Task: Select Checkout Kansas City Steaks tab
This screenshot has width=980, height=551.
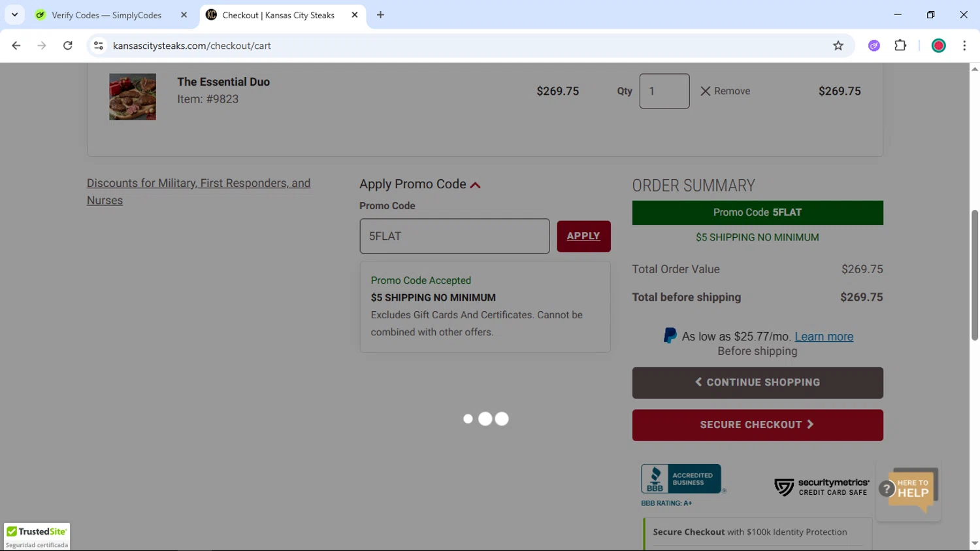Action: coord(278,15)
